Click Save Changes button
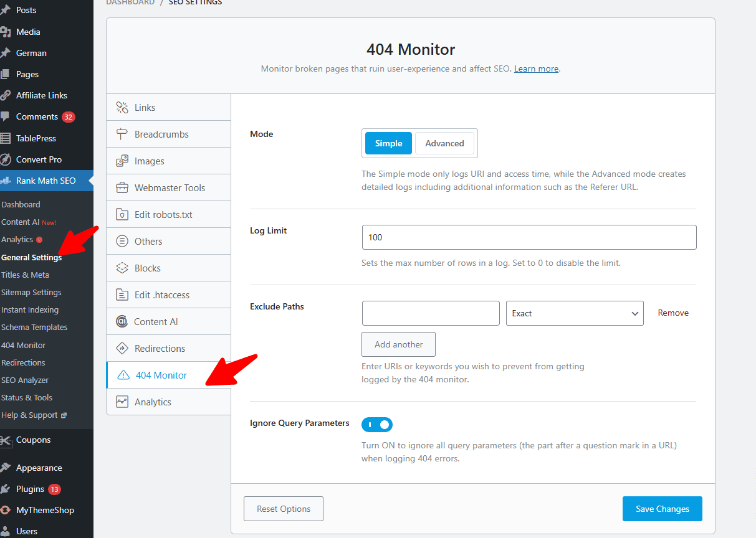This screenshot has height=538, width=756. 662,509
